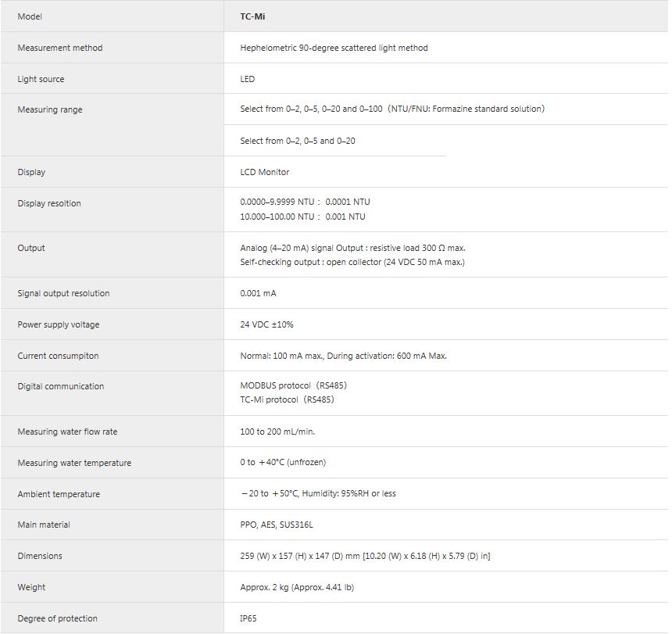
Task: Select the MODBUS protocol (RS485) line
Action: click(x=294, y=385)
